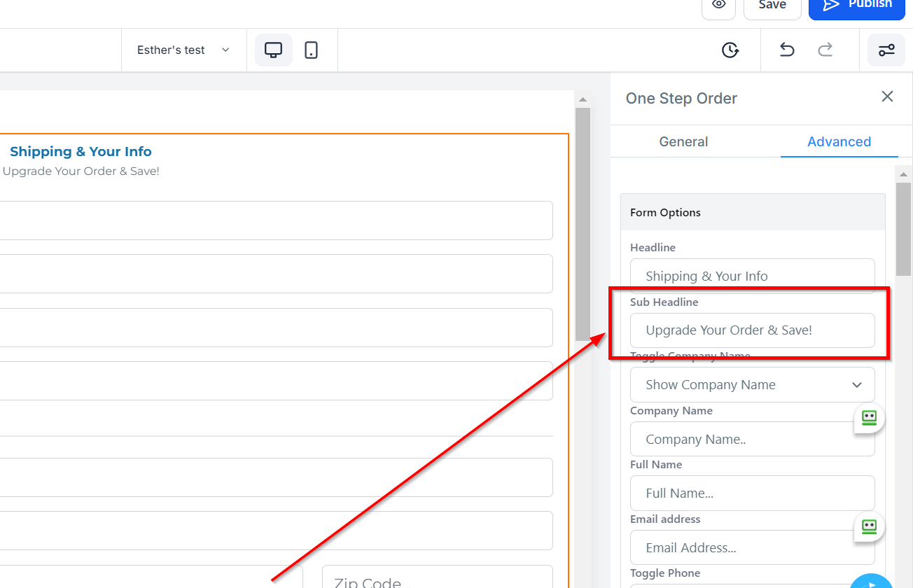Image resolution: width=913 pixels, height=588 pixels.
Task: Click the One Step Order panel title
Action: 681,99
